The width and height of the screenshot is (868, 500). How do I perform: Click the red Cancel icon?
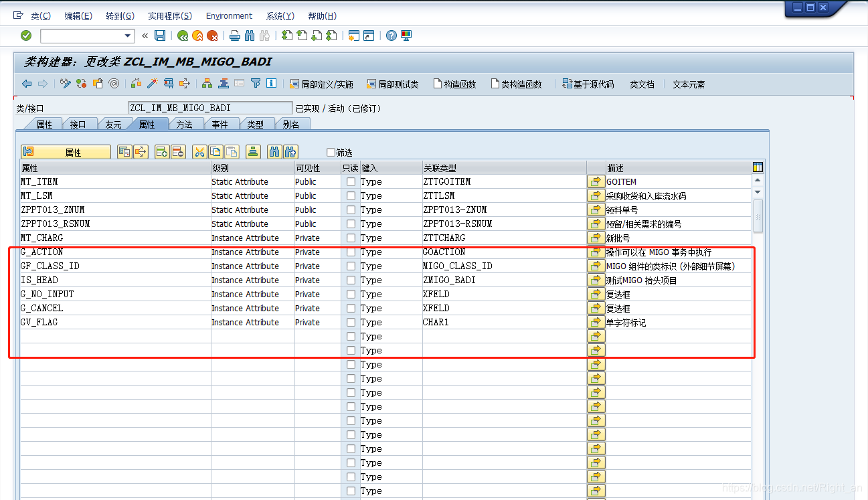212,35
